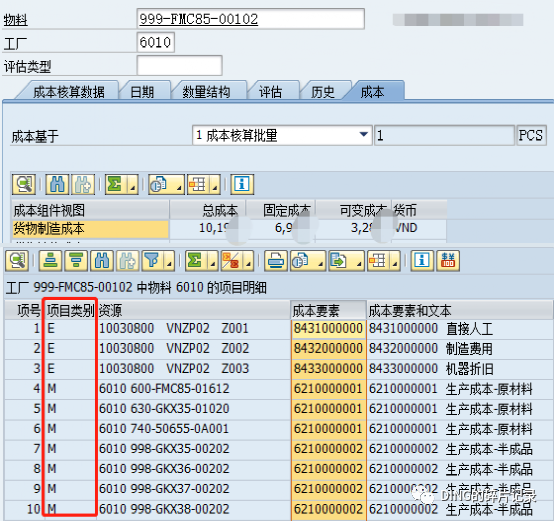Click layout grid icon in itemization toolbar
Viewport: 554px width, 521px height.
378,261
